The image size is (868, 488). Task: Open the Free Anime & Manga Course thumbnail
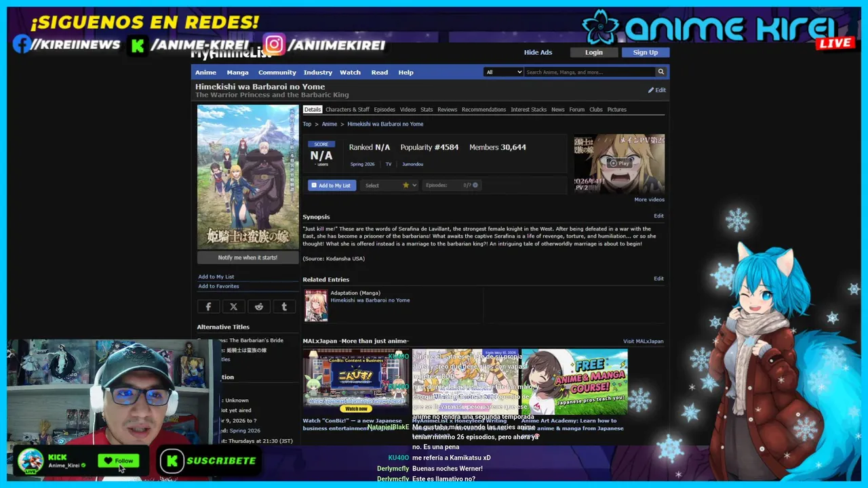(x=574, y=382)
